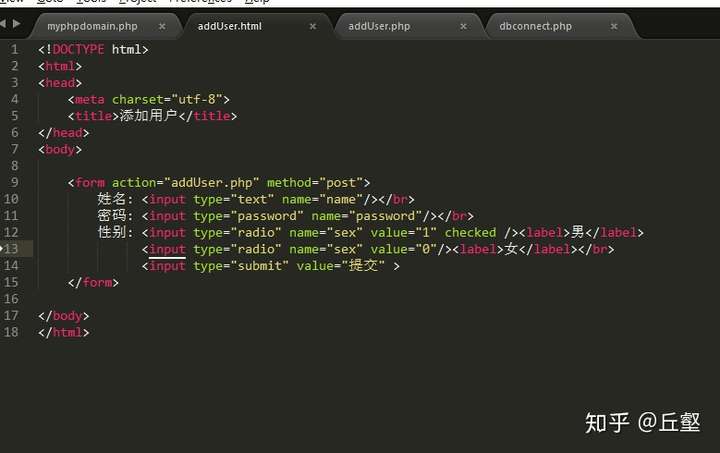The height and width of the screenshot is (453, 720).
Task: Click the title text 添加用户
Action: coord(148,116)
